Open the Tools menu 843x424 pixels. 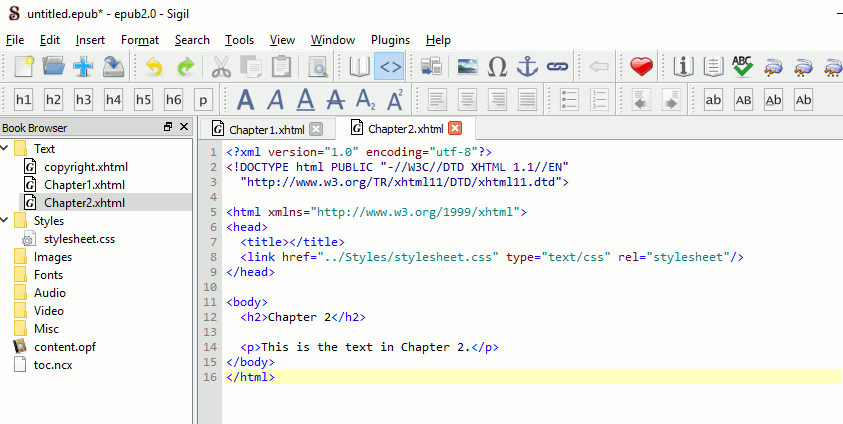pyautogui.click(x=239, y=40)
